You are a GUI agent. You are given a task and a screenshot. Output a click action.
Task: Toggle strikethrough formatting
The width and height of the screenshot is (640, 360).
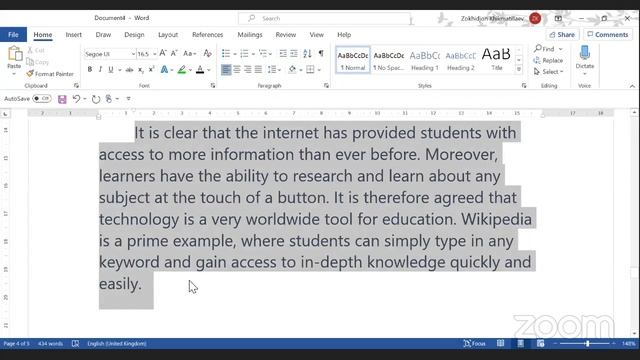tap(129, 70)
